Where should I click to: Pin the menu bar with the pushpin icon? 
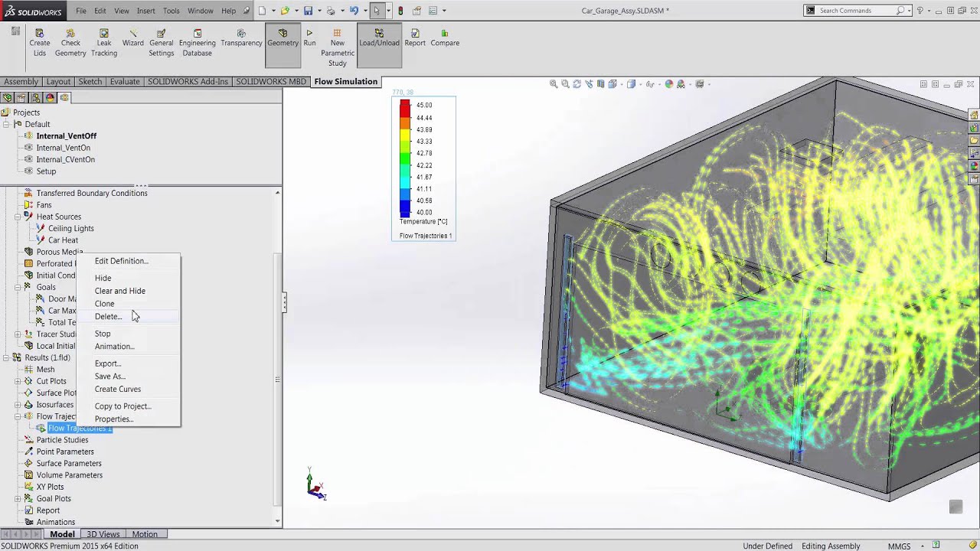click(x=247, y=11)
